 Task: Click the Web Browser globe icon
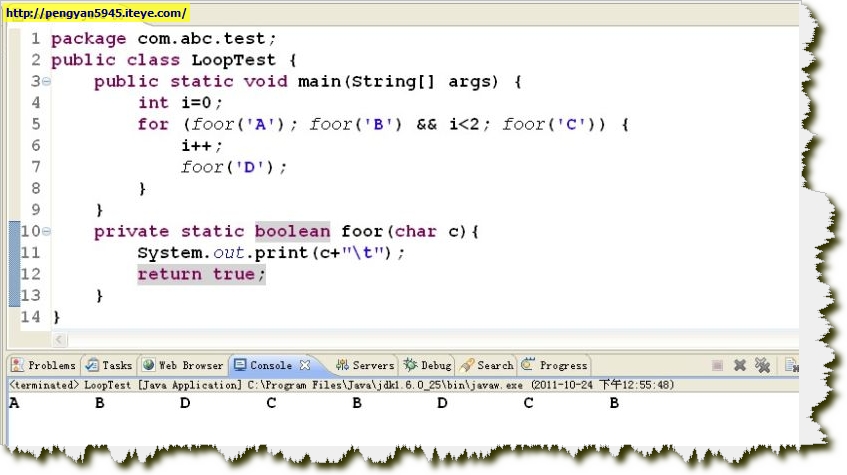148,365
